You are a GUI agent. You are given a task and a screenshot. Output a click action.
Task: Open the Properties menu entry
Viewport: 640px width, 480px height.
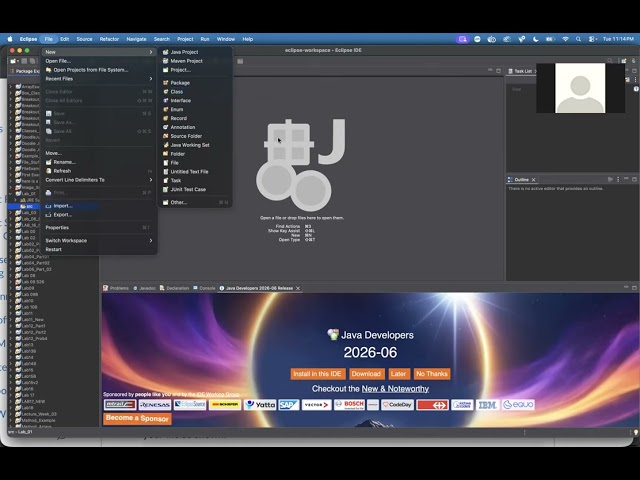coord(99,228)
